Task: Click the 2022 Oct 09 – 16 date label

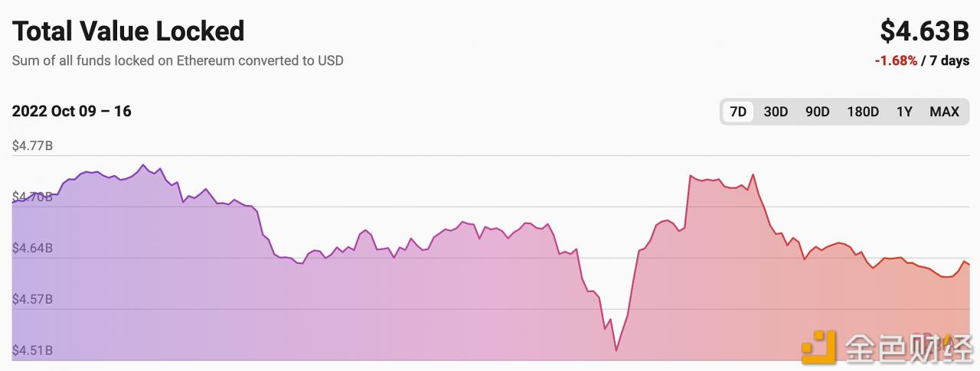Action: coord(71,111)
